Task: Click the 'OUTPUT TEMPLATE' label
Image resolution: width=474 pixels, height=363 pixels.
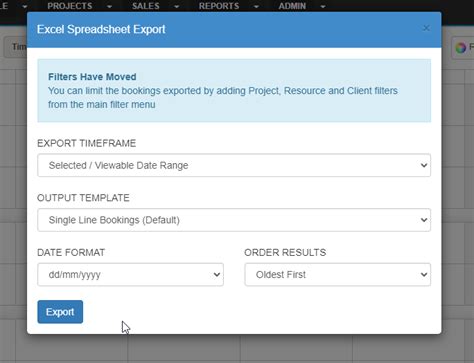Action: pyautogui.click(x=83, y=198)
